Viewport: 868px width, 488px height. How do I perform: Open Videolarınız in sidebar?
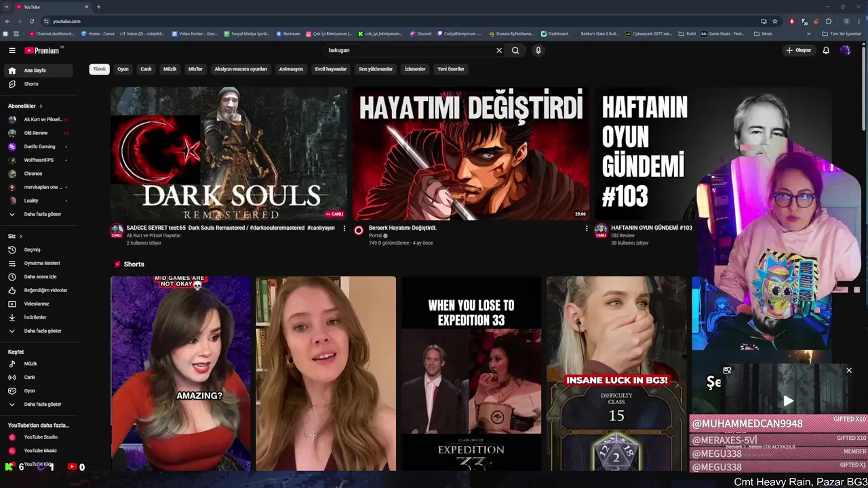[39, 304]
